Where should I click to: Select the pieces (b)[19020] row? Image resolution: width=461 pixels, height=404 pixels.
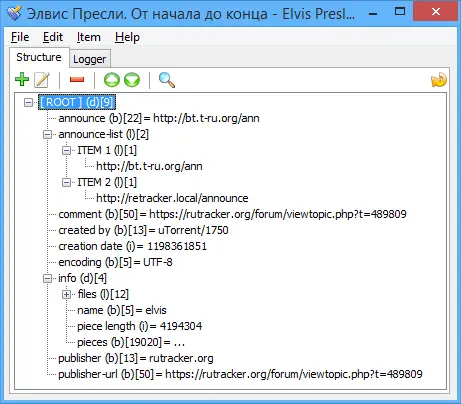[131, 342]
